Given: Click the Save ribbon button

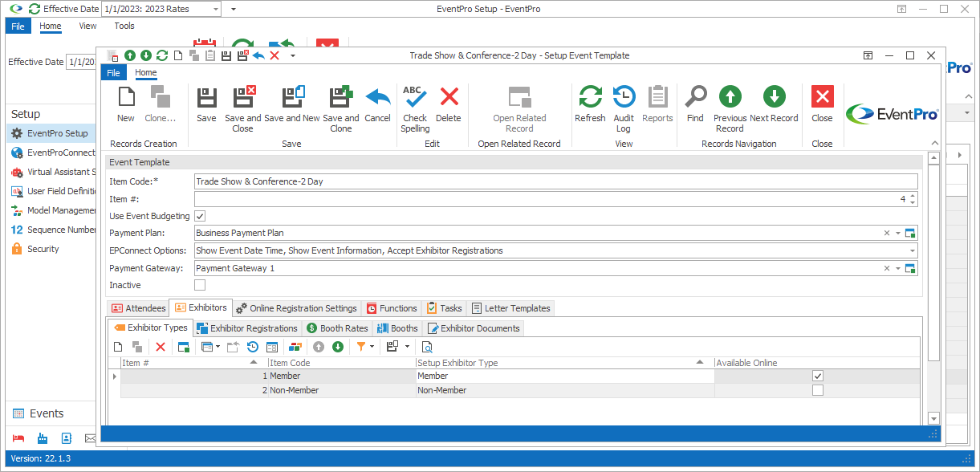Looking at the screenshot, I should [206, 105].
